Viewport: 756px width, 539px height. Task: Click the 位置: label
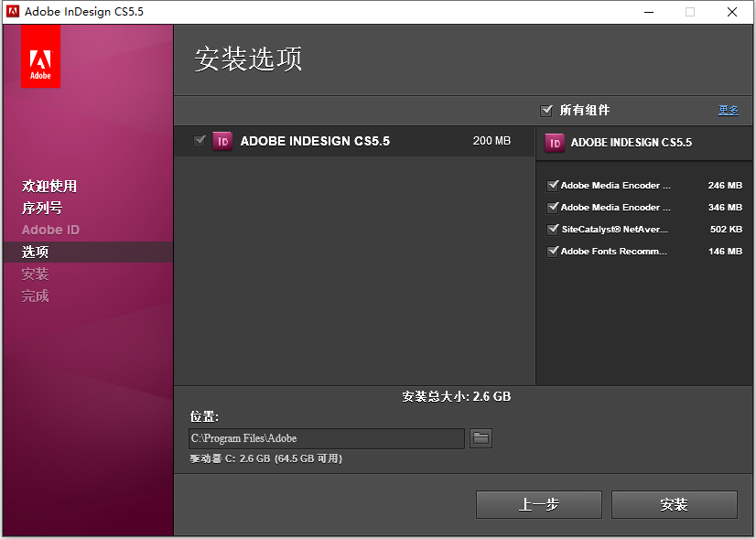(204, 416)
